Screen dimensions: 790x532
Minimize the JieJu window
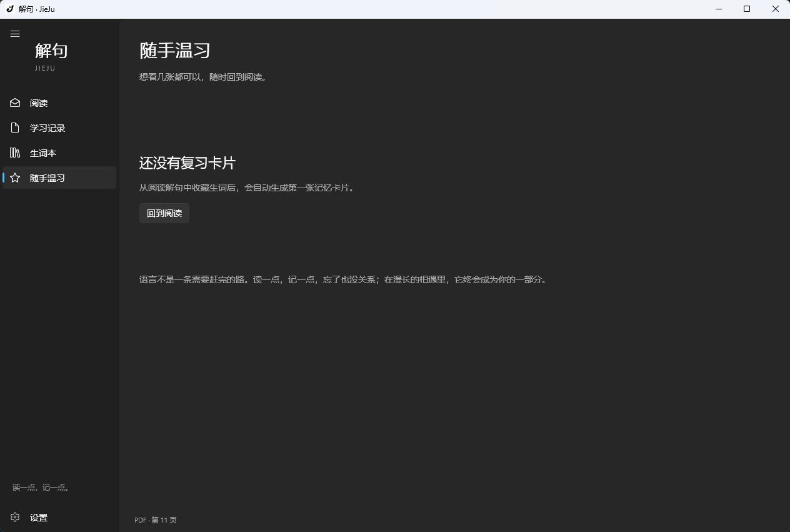(718, 9)
